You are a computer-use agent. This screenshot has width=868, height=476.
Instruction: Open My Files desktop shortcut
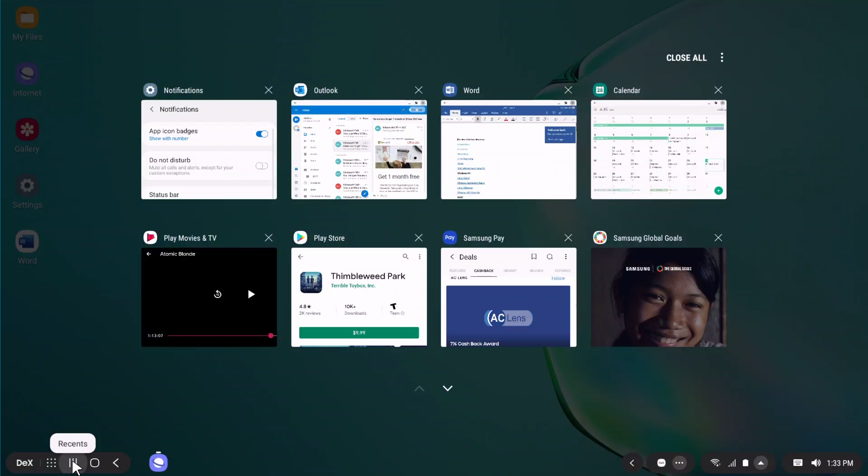[27, 24]
